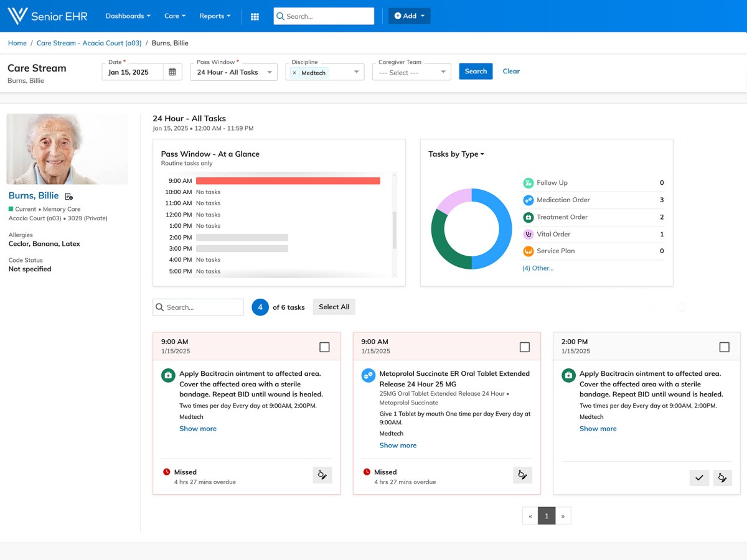Open the apps grid icon in navbar
The image size is (747, 560).
(255, 16)
